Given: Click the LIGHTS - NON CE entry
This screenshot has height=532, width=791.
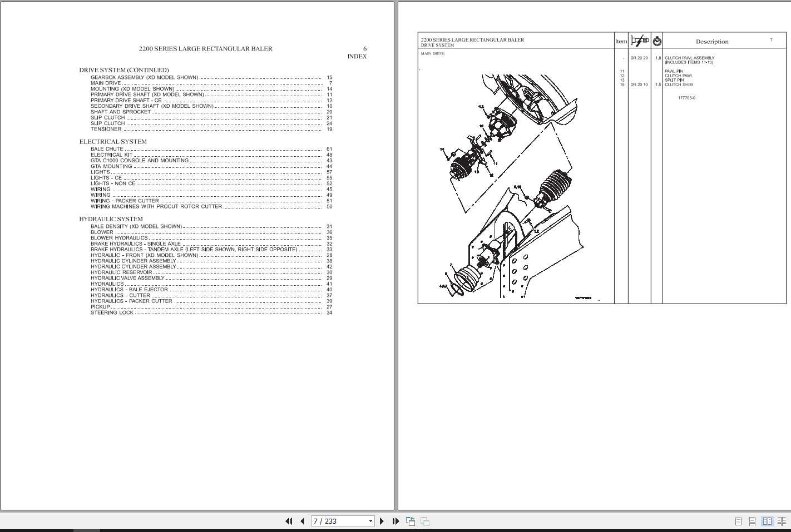Looking at the screenshot, I should click(x=211, y=183).
